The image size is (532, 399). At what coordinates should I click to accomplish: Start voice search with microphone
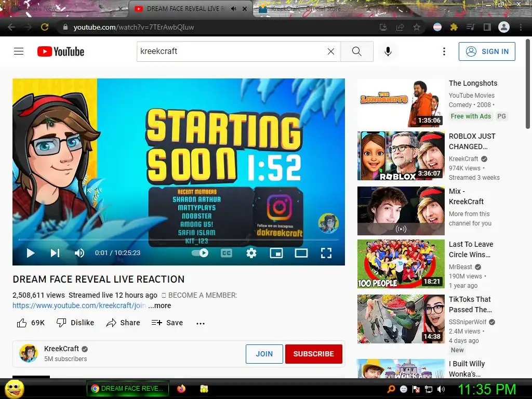pos(388,51)
